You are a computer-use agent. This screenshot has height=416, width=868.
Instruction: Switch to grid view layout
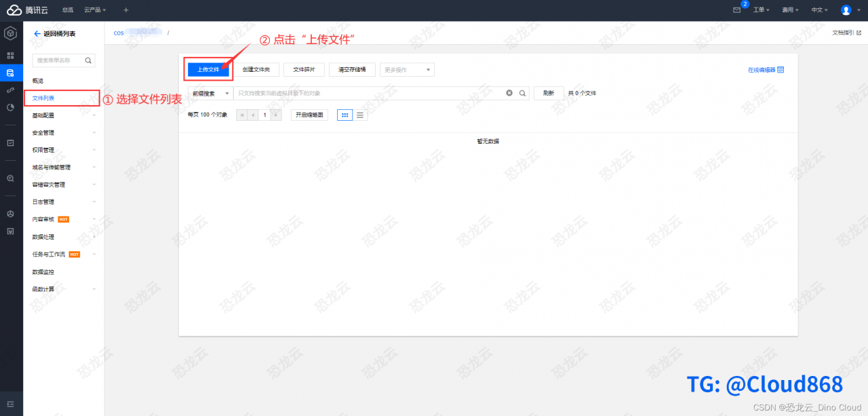[344, 115]
